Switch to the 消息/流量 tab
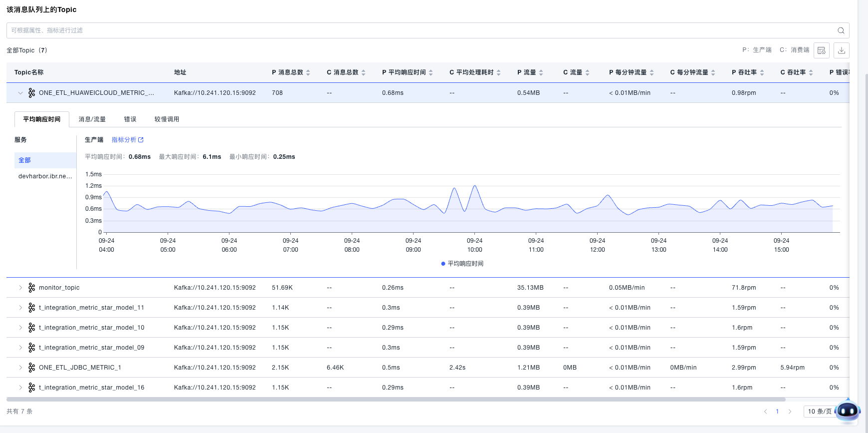Viewport: 868px width, 433px height. [92, 119]
